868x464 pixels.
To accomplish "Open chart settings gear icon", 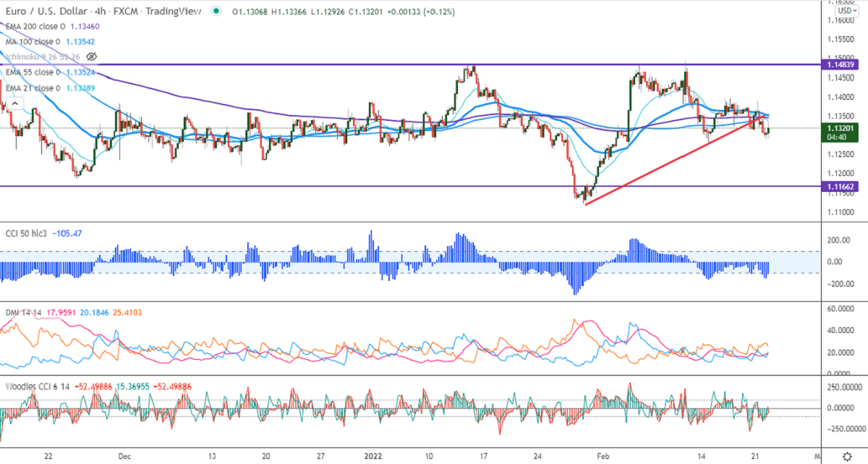I will [848, 456].
